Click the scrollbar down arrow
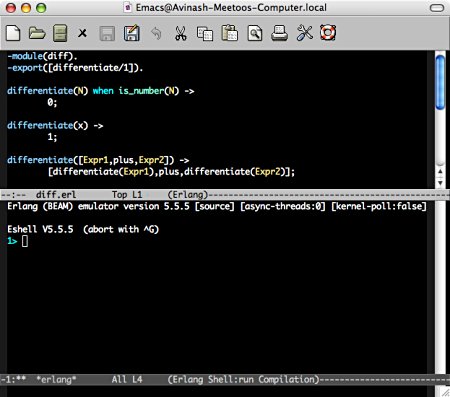 pyautogui.click(x=440, y=183)
